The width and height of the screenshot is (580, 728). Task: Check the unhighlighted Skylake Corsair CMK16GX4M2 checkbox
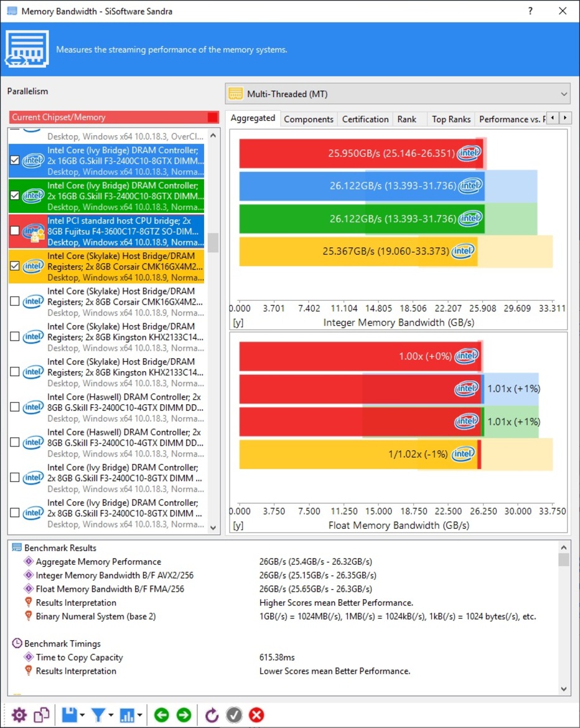click(x=15, y=301)
